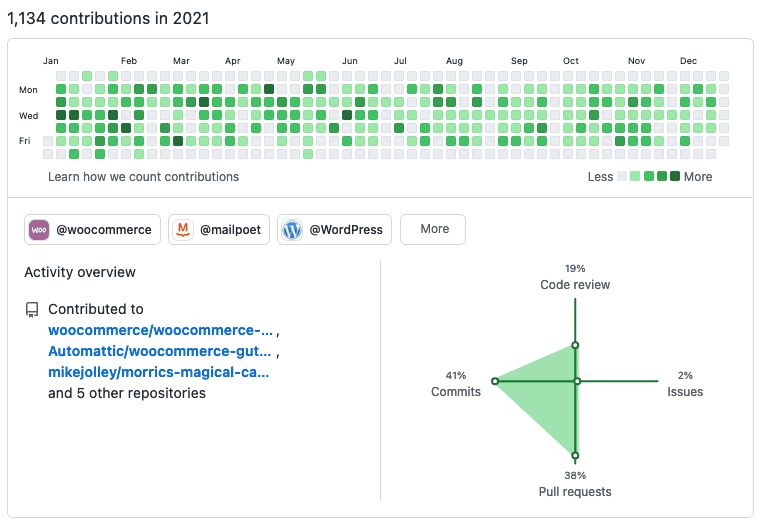Click the Commits data point on chart

tap(494, 381)
